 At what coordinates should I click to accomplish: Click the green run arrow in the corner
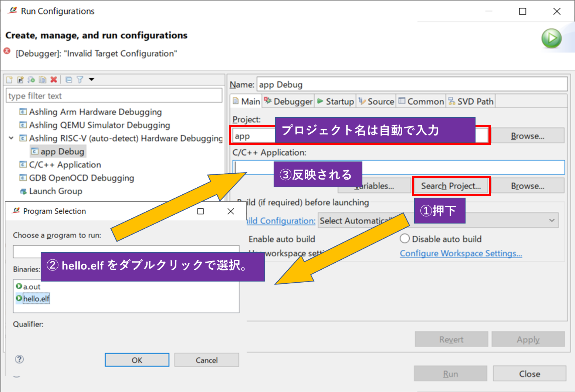point(551,38)
